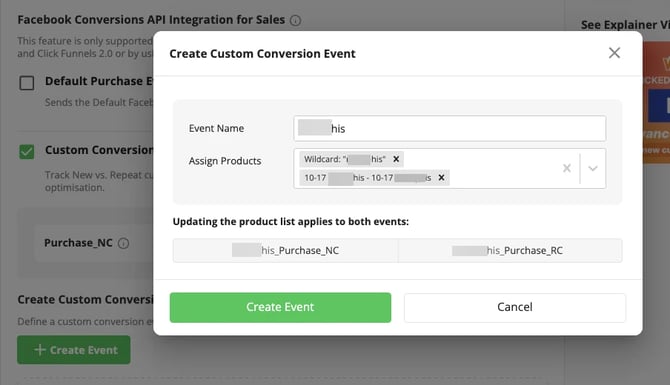Open the explainer video thumbnail
Screen dimensions: 670x385
(x=656, y=103)
